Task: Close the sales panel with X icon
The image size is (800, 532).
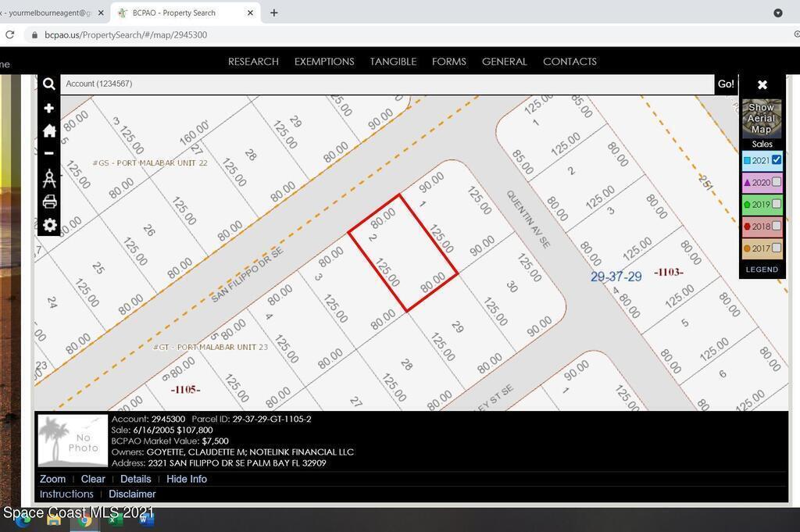Action: tap(762, 84)
